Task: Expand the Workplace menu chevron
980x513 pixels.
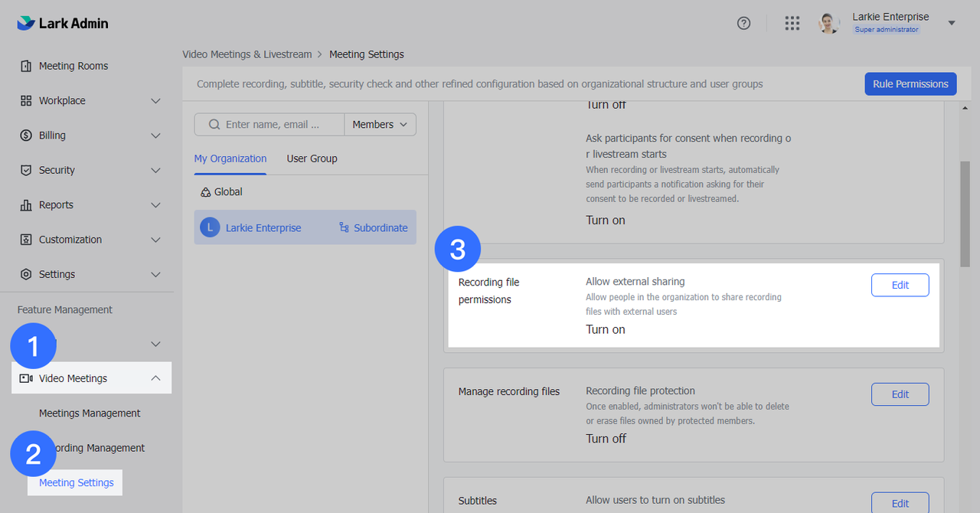Action: 155,101
